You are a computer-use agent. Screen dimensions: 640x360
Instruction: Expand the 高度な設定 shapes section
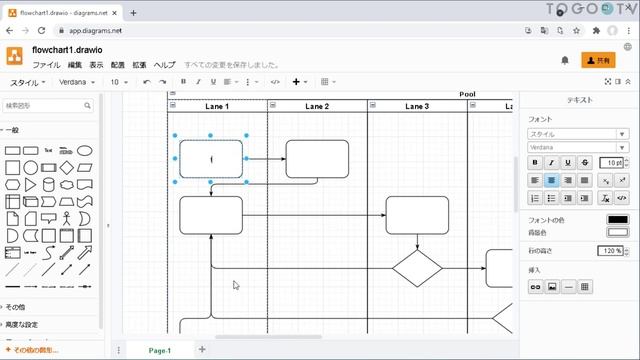(20, 324)
